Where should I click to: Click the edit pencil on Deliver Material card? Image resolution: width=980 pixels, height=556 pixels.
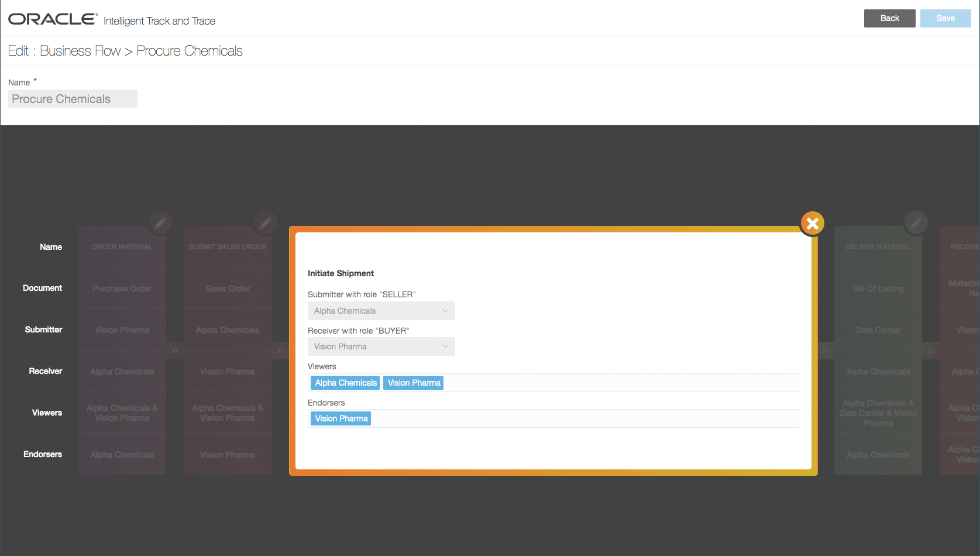click(916, 222)
